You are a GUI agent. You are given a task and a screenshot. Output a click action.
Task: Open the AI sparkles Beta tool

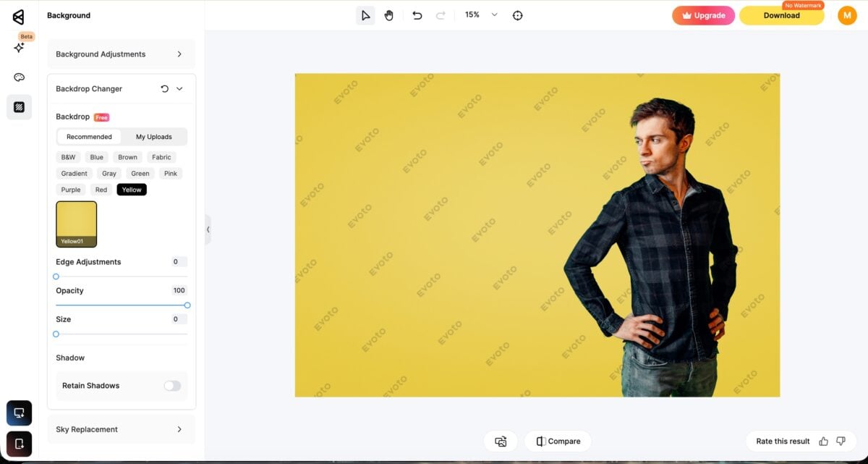coord(19,48)
